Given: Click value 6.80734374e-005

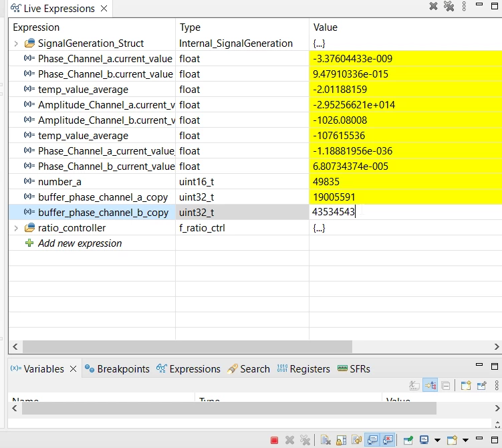Looking at the screenshot, I should point(350,166).
